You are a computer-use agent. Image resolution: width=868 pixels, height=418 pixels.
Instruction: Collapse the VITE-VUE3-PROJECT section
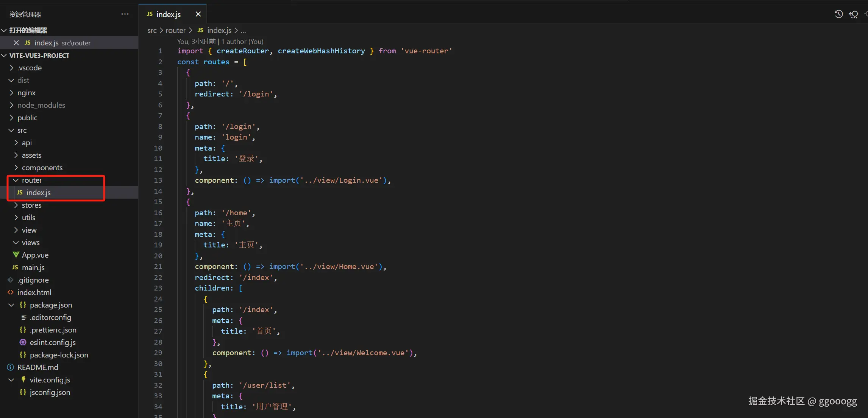(x=4, y=56)
